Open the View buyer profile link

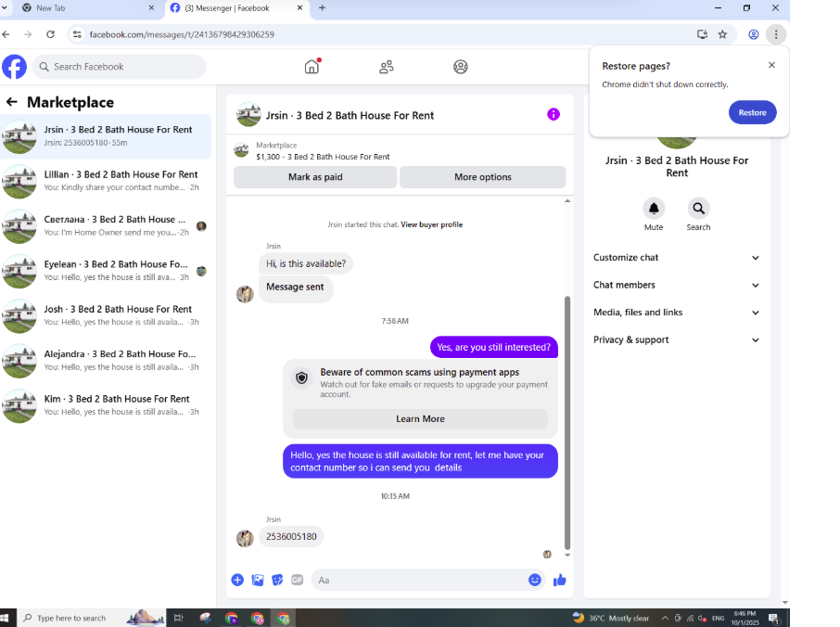click(432, 224)
